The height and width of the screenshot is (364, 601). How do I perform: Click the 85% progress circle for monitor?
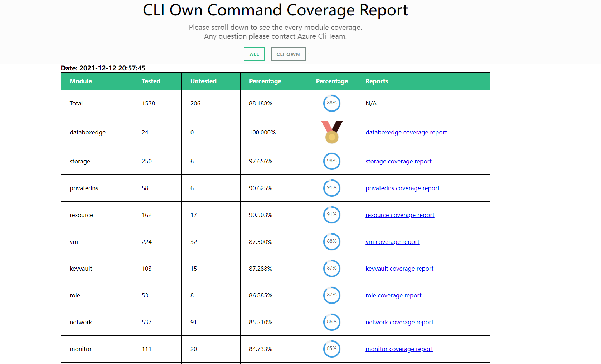tap(332, 349)
